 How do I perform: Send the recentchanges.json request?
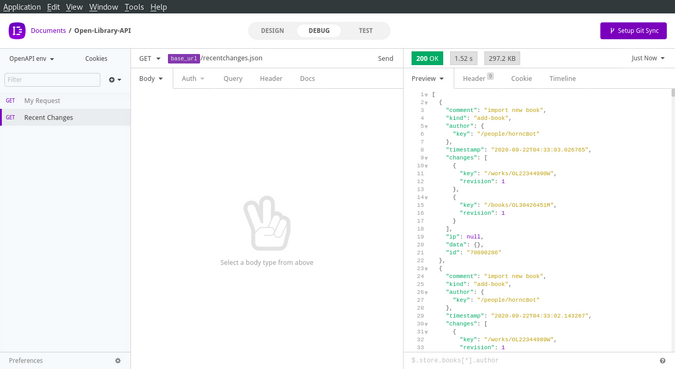[385, 59]
